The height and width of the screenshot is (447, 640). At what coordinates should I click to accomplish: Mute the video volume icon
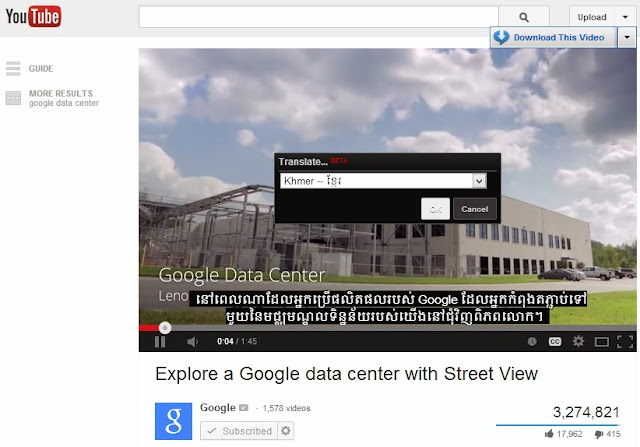pos(192,341)
